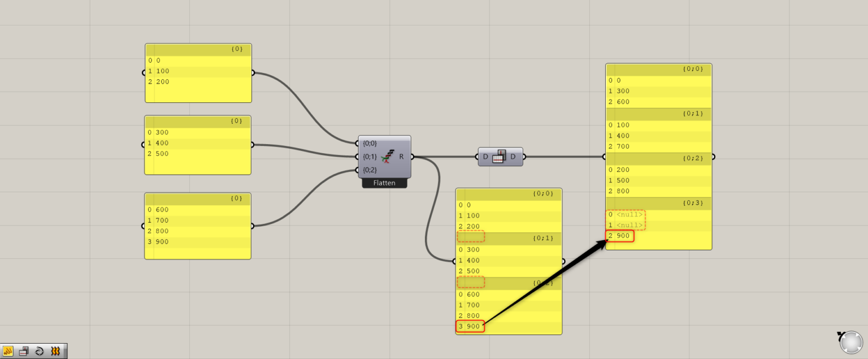This screenshot has height=359, width=868.
Task: Click the Entwine component's braided-strands icon
Action: pyautogui.click(x=386, y=157)
